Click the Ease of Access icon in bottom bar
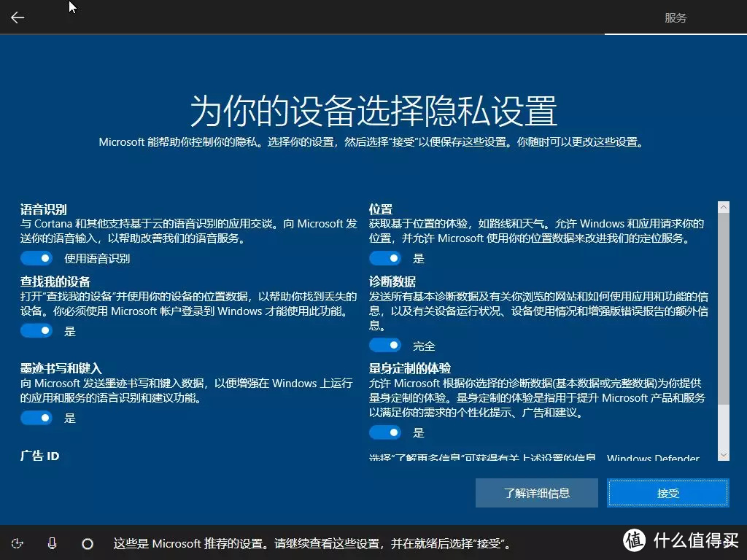This screenshot has height=560, width=747. 18,542
